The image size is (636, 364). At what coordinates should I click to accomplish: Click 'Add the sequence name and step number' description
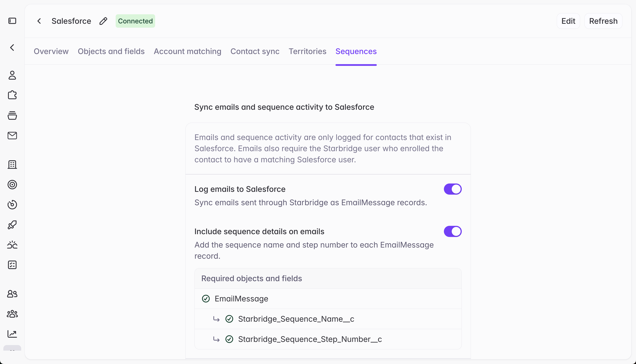pos(314,250)
